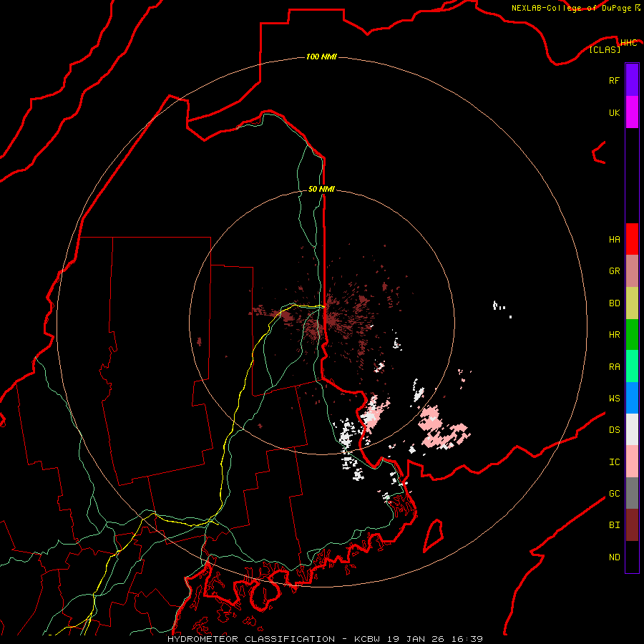Click the GR legend label
The image size is (644, 644).
(x=614, y=271)
